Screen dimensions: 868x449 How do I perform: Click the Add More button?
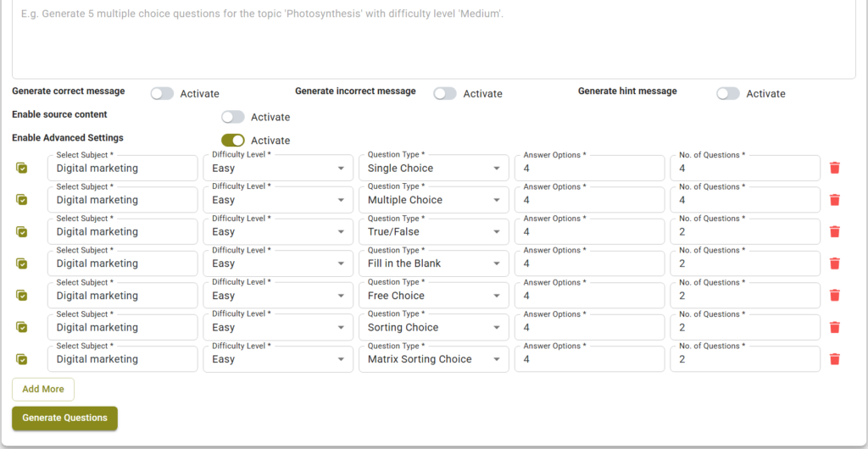[x=43, y=390]
